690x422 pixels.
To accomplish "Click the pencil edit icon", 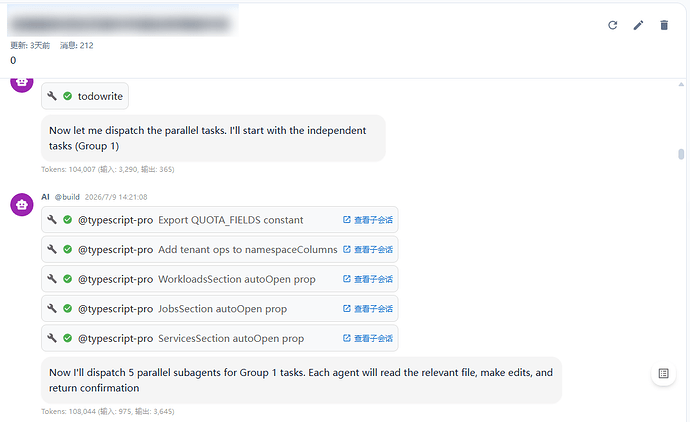I will (x=638, y=25).
